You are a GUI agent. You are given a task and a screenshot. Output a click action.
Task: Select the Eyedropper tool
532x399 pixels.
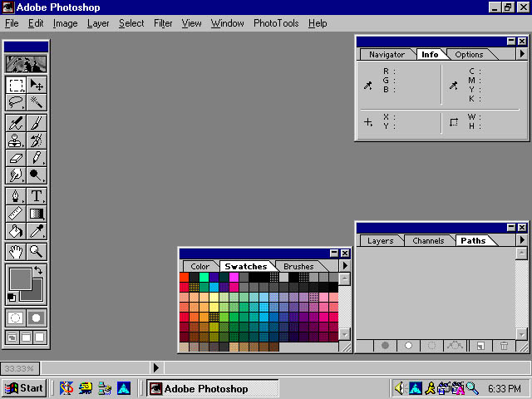coord(37,231)
